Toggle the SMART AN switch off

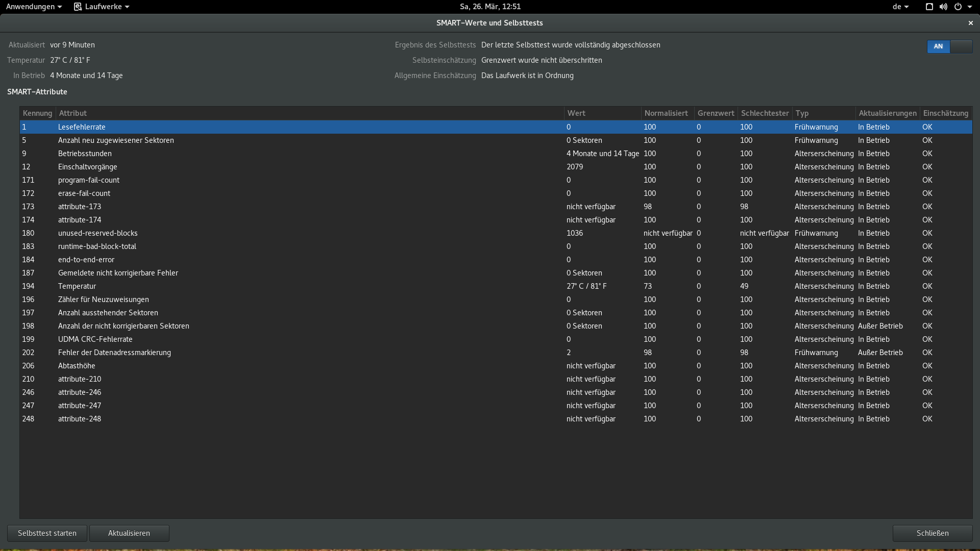pyautogui.click(x=949, y=46)
